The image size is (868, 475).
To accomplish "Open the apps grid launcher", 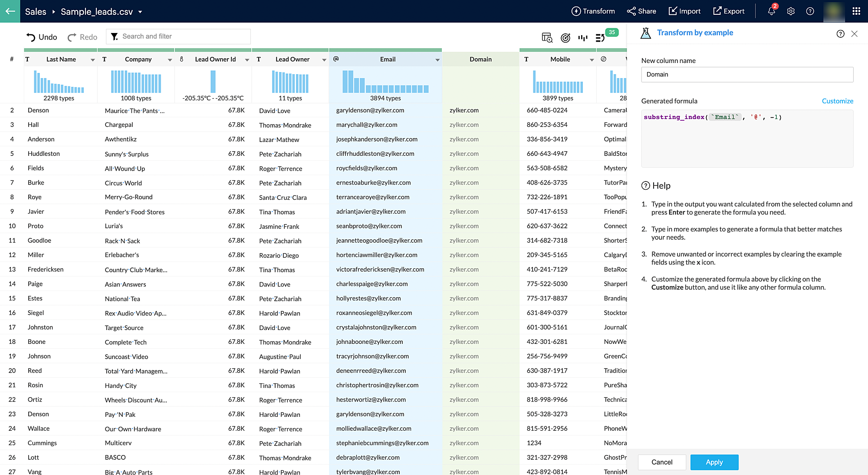I will click(x=856, y=11).
